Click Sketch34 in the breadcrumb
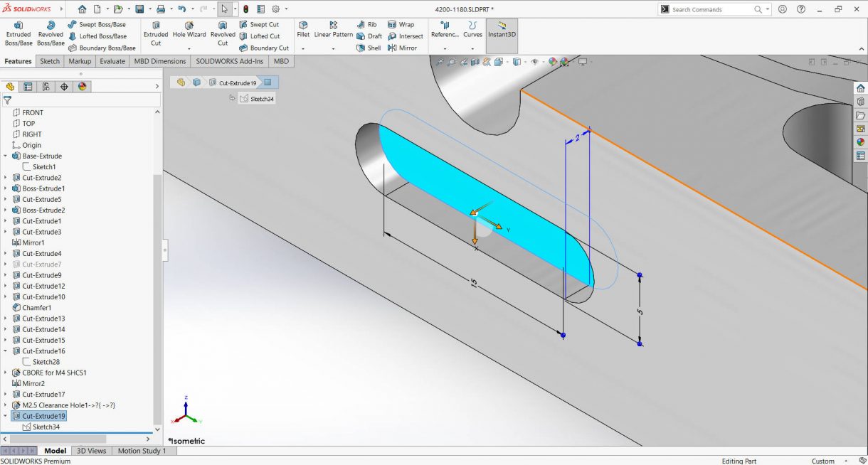 [258, 99]
